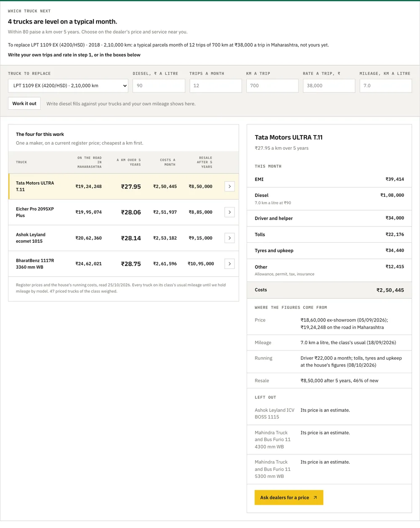Select the Eicher Pro 2095XP Plus truck name
The image size is (420, 528).
point(35,212)
